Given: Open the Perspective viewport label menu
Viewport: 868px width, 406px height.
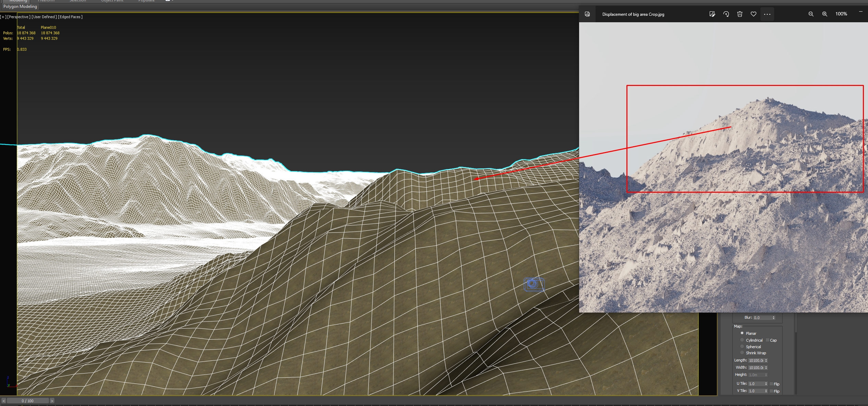Looking at the screenshot, I should coord(19,17).
